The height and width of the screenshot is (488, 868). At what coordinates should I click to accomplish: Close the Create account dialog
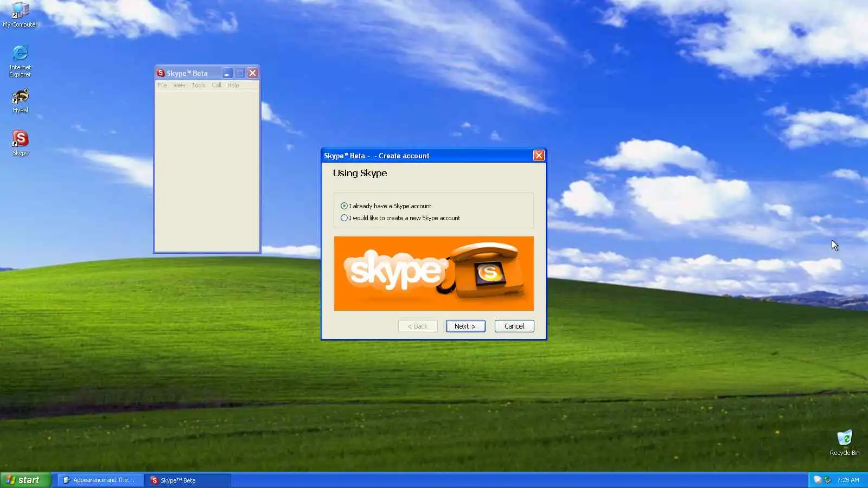[539, 156]
